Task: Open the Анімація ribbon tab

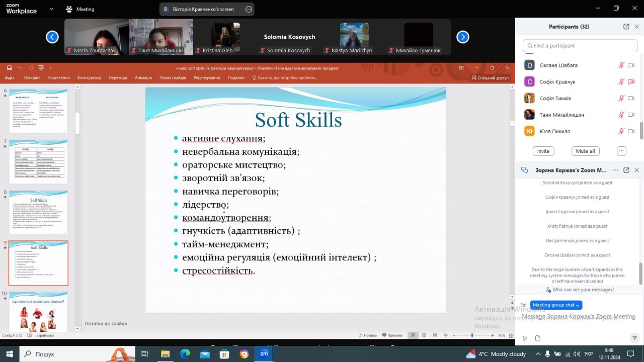Action: coord(143,77)
